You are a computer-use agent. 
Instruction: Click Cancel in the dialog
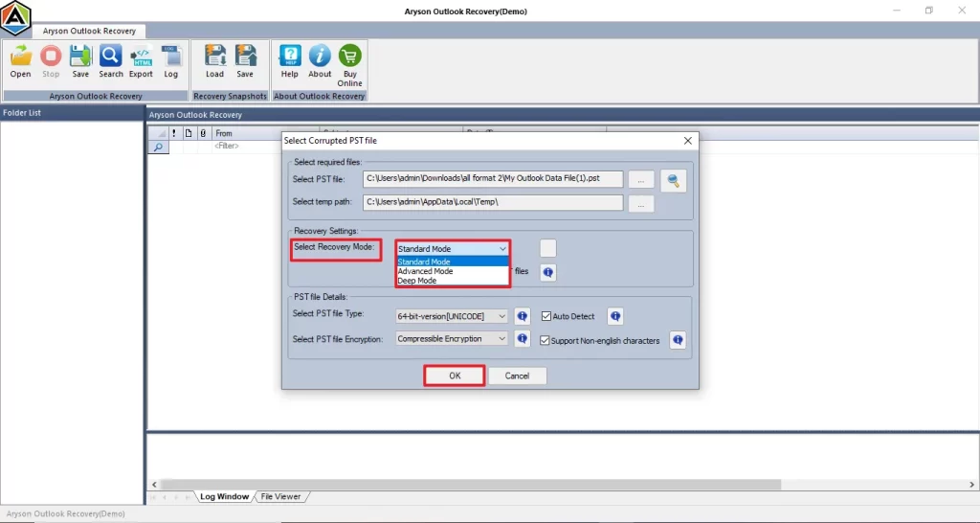pos(517,376)
